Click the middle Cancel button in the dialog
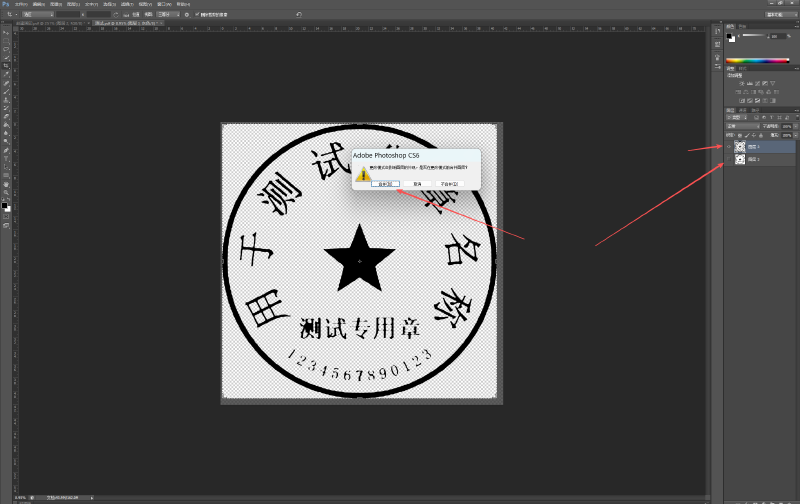Viewport: 800px width, 504px height. 417,184
